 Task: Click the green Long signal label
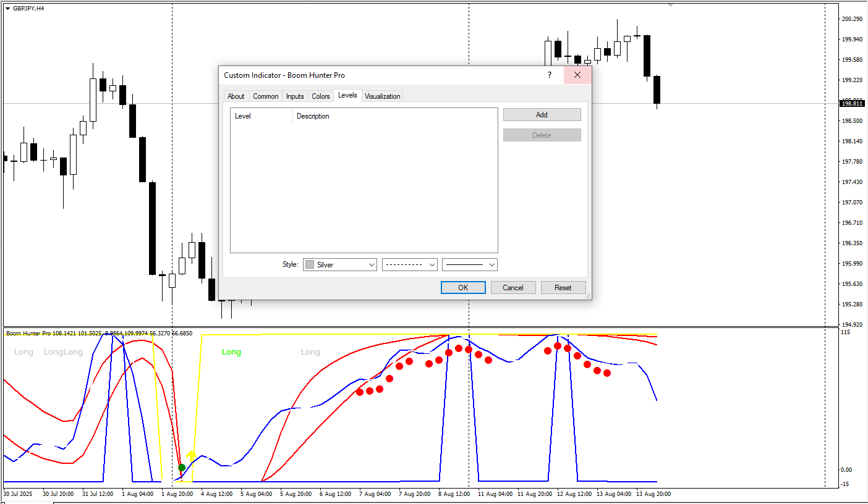click(231, 352)
